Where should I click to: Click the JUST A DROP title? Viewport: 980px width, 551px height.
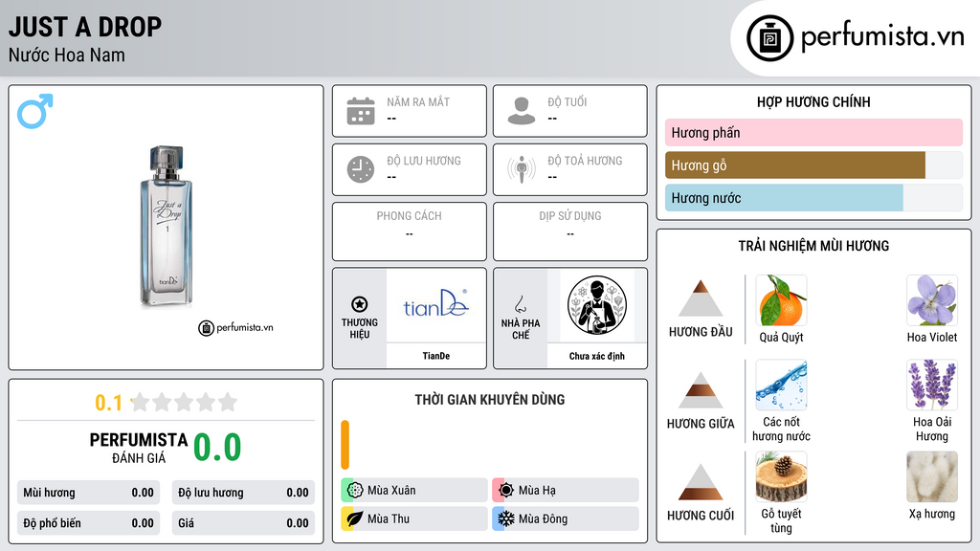pos(85,27)
